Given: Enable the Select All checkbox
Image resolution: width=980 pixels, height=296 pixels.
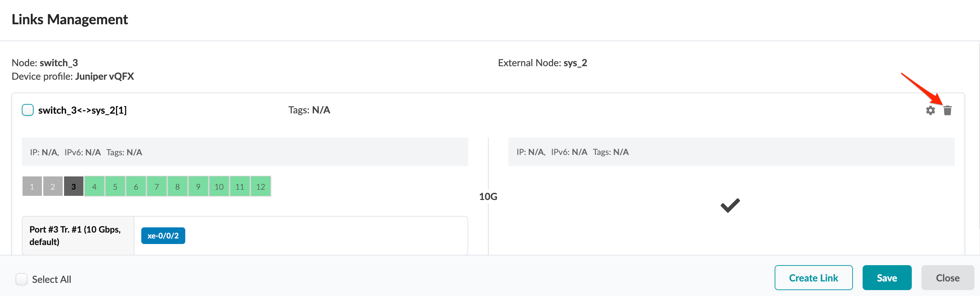Looking at the screenshot, I should pos(22,279).
